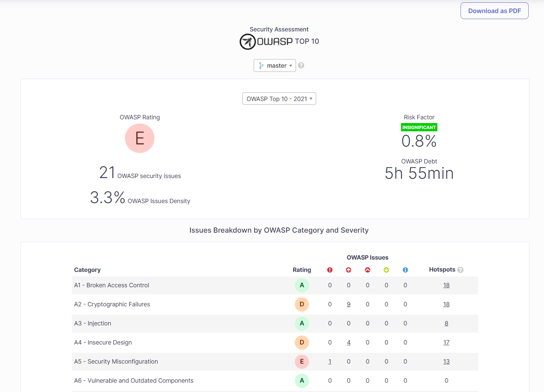
Task: Click the OWASP logo icon
Action: 248,42
